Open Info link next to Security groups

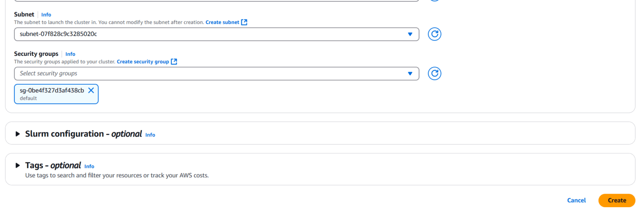(x=70, y=54)
